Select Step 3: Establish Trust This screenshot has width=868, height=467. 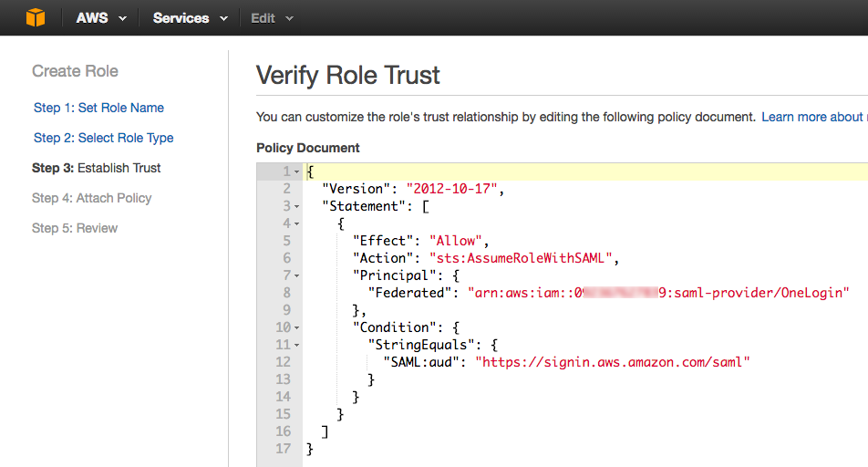97,168
